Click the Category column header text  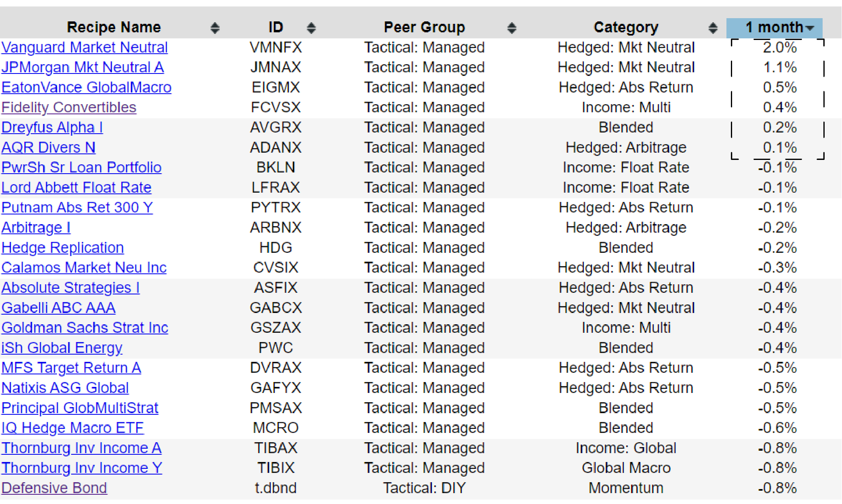click(626, 27)
